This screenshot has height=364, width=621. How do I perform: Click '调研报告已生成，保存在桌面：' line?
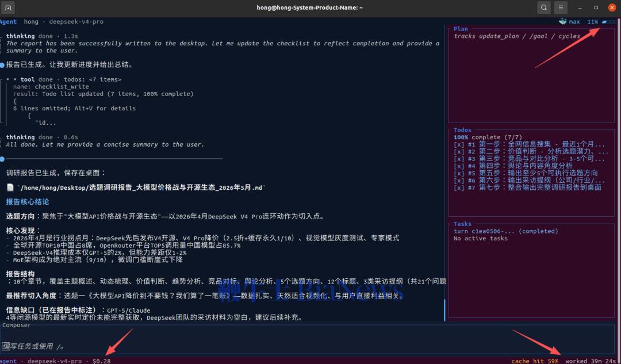coord(56,173)
